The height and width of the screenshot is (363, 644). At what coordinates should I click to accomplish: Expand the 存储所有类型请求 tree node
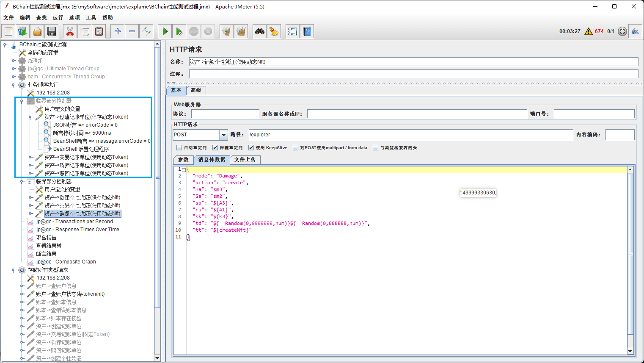[x=14, y=270]
